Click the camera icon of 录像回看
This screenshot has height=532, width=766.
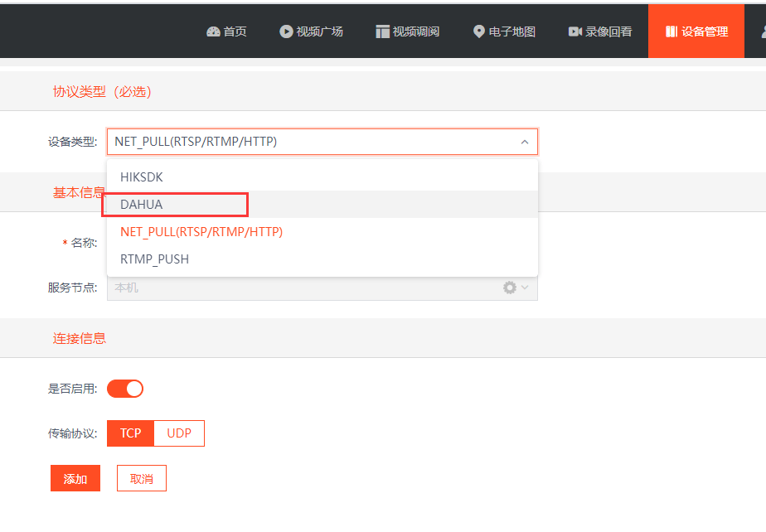coord(575,31)
